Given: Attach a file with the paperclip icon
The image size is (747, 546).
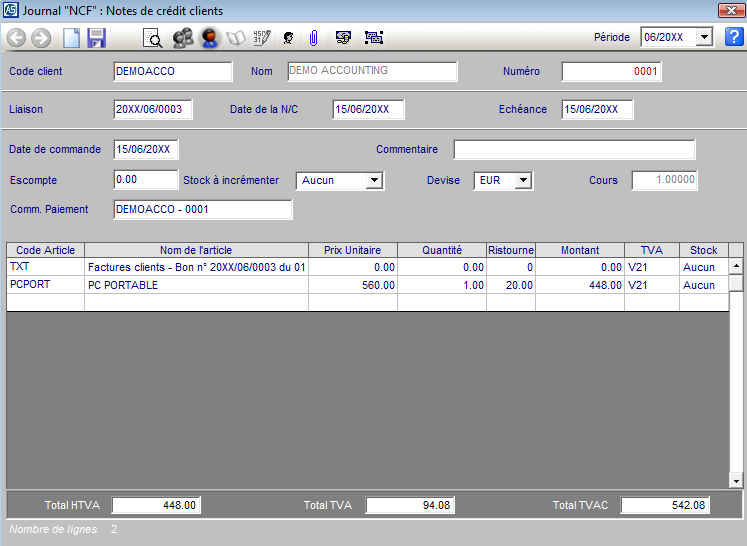Looking at the screenshot, I should (313, 38).
